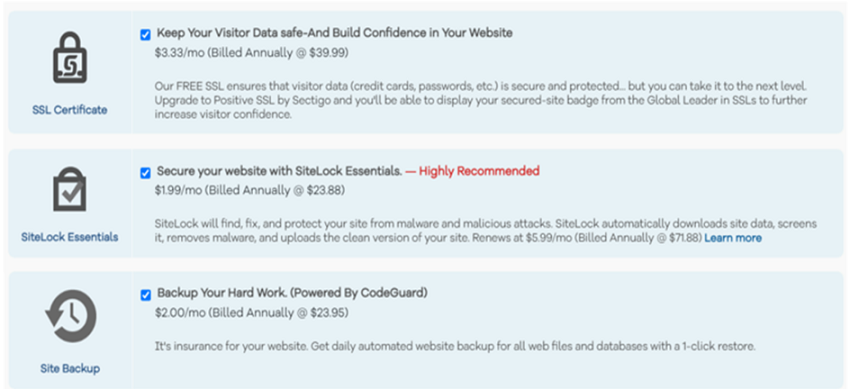Screen dimensions: 850x389
Task: Click the SiteLock malware protection description paragraph
Action: click(x=486, y=231)
